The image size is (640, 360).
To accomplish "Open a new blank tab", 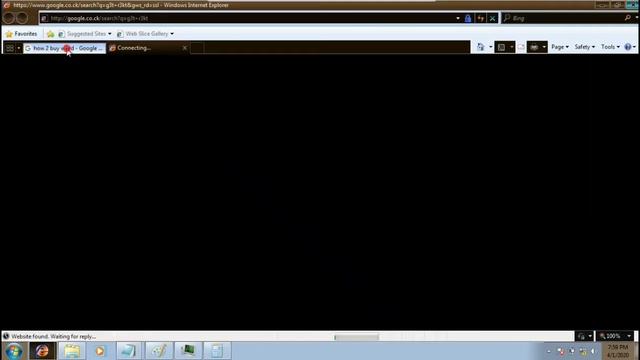I will pos(197,48).
